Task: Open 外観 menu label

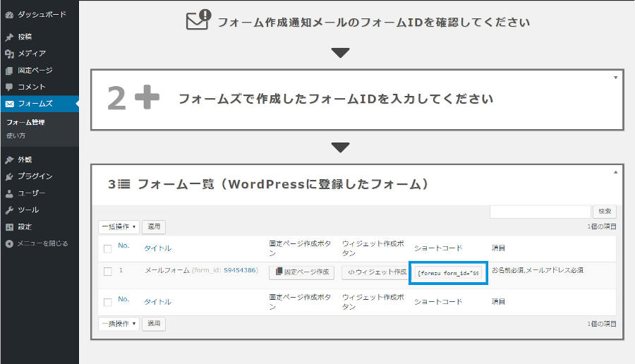Action: (x=25, y=160)
